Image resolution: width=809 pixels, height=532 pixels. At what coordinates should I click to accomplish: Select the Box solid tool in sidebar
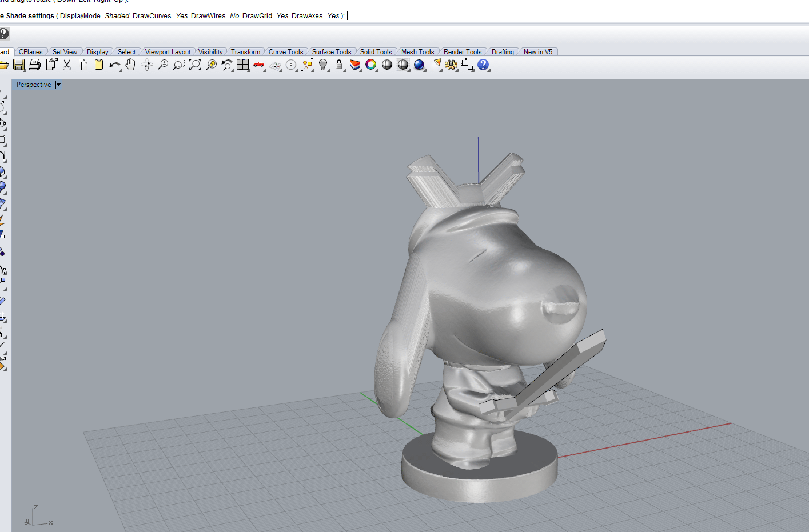(2, 172)
